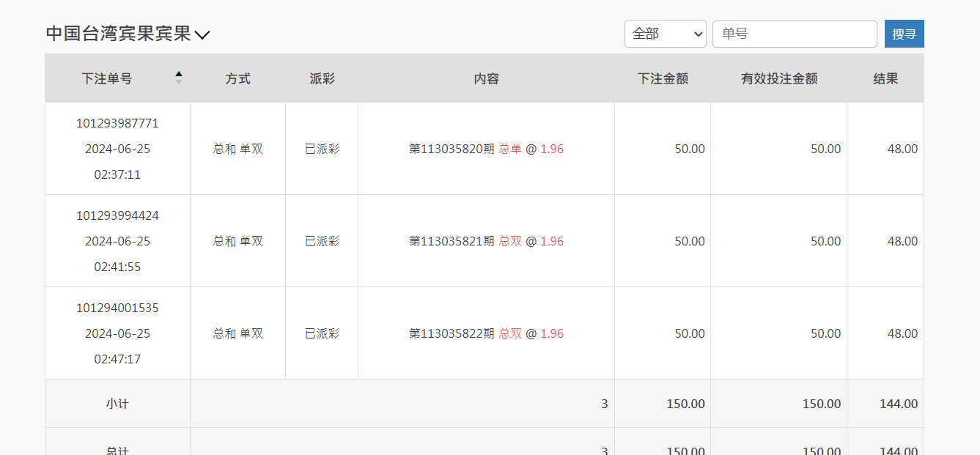The height and width of the screenshot is (455, 980).
Task: Click the 第113035821期 总双 bet content
Action: tap(486, 241)
